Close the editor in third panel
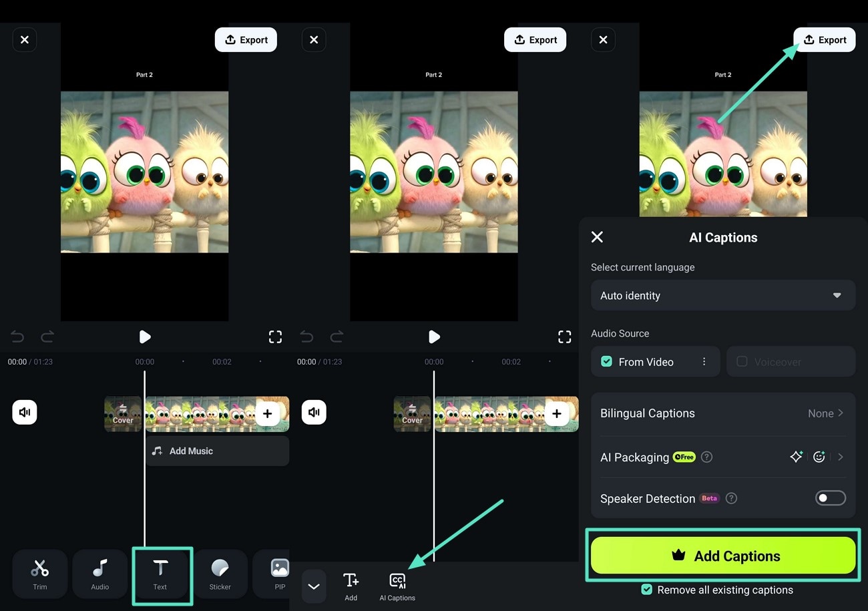The image size is (868, 611). click(603, 40)
